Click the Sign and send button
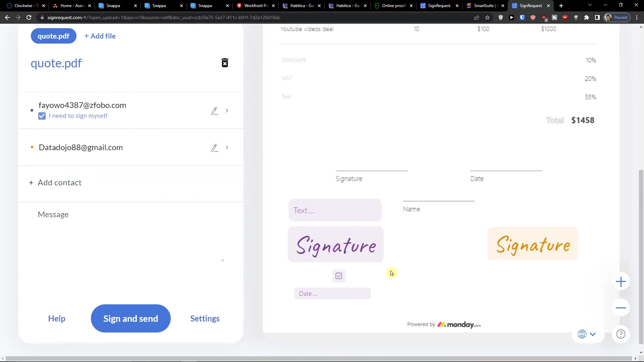 tap(130, 318)
